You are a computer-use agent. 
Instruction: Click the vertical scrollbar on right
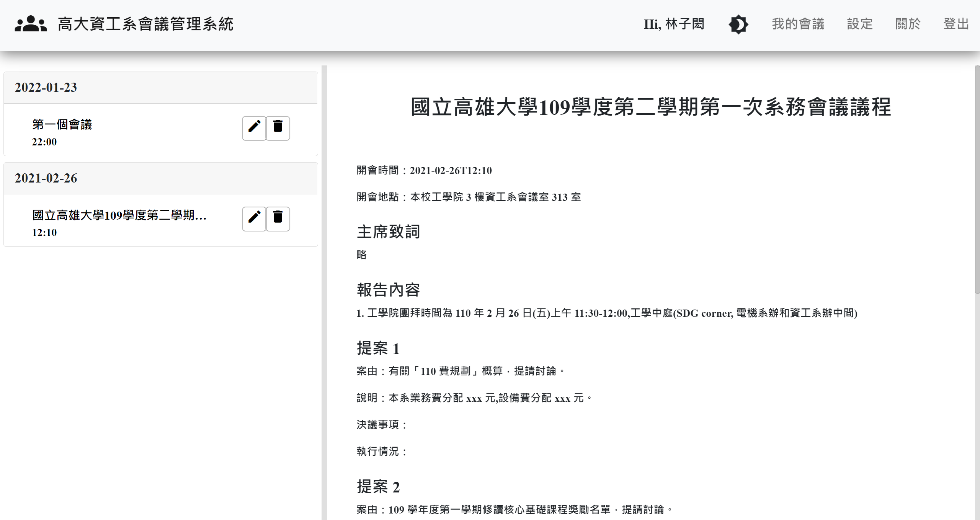(977, 180)
